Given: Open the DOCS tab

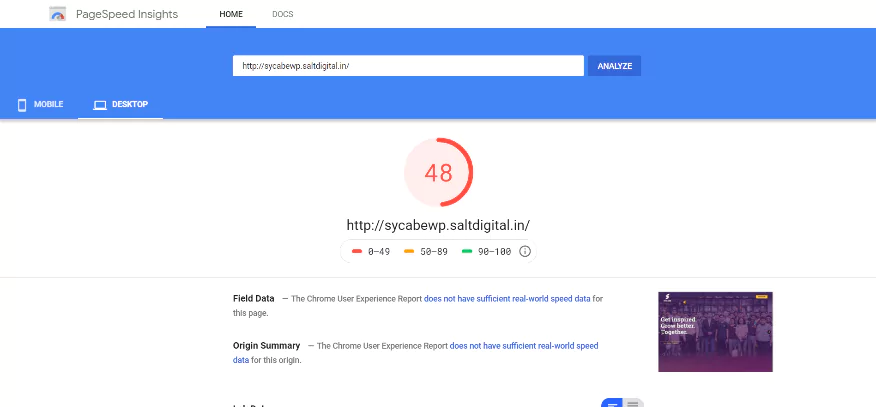Looking at the screenshot, I should (x=283, y=15).
